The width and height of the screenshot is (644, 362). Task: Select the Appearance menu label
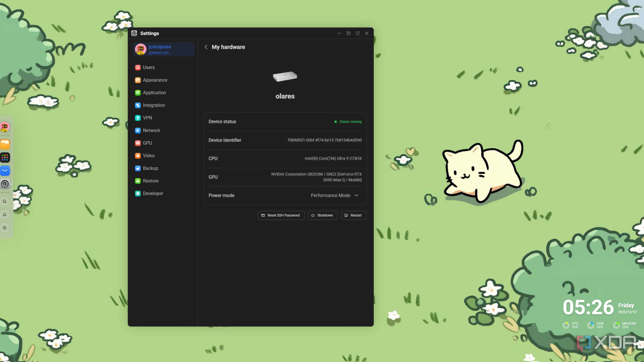(155, 80)
